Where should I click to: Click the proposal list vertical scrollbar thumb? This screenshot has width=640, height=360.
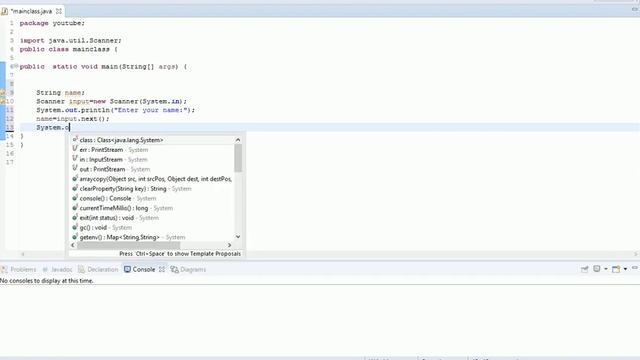point(238,158)
